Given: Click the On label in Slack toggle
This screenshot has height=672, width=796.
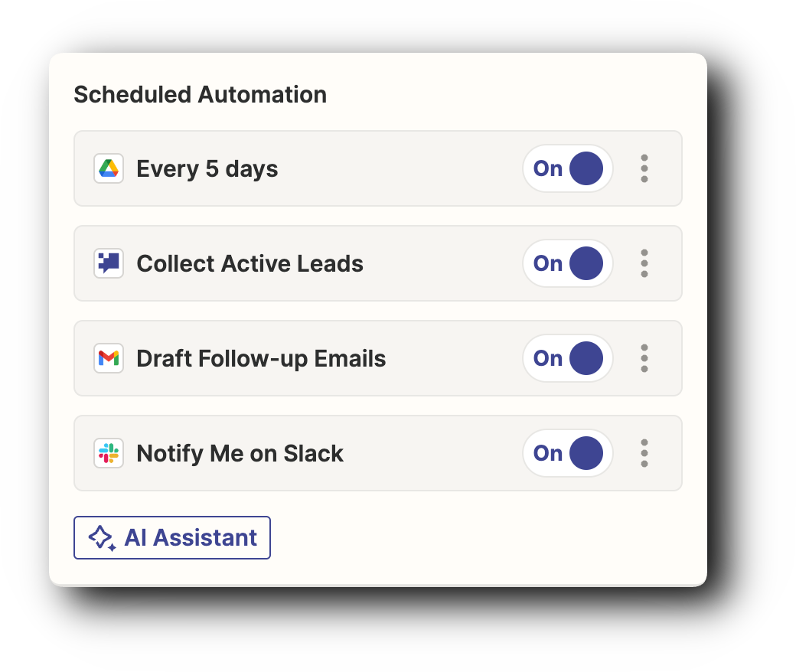Looking at the screenshot, I should tap(548, 453).
